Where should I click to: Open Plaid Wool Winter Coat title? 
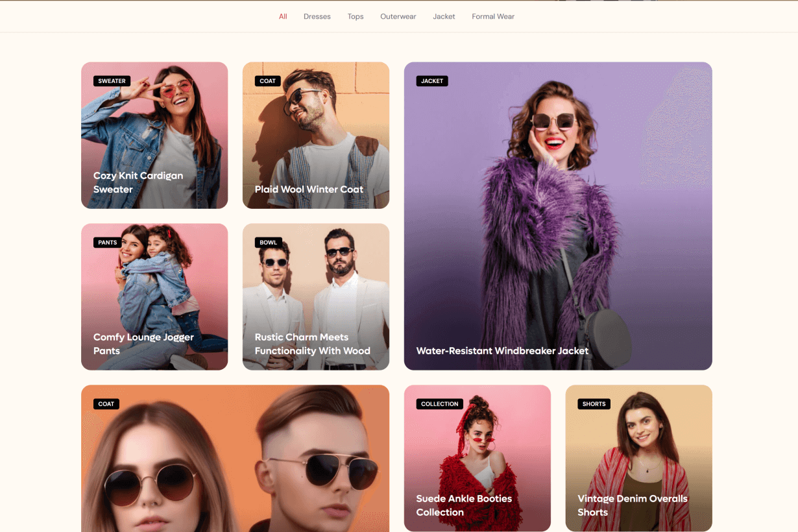pyautogui.click(x=309, y=189)
